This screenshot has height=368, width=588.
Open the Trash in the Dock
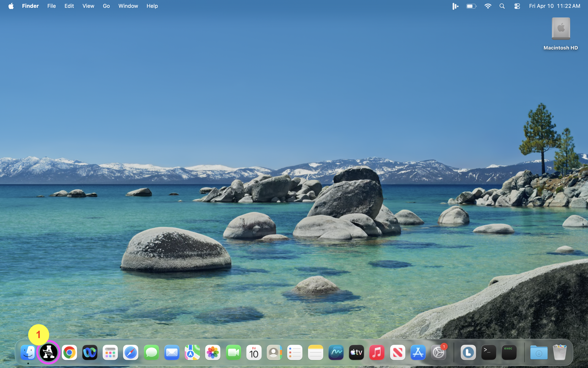(559, 352)
